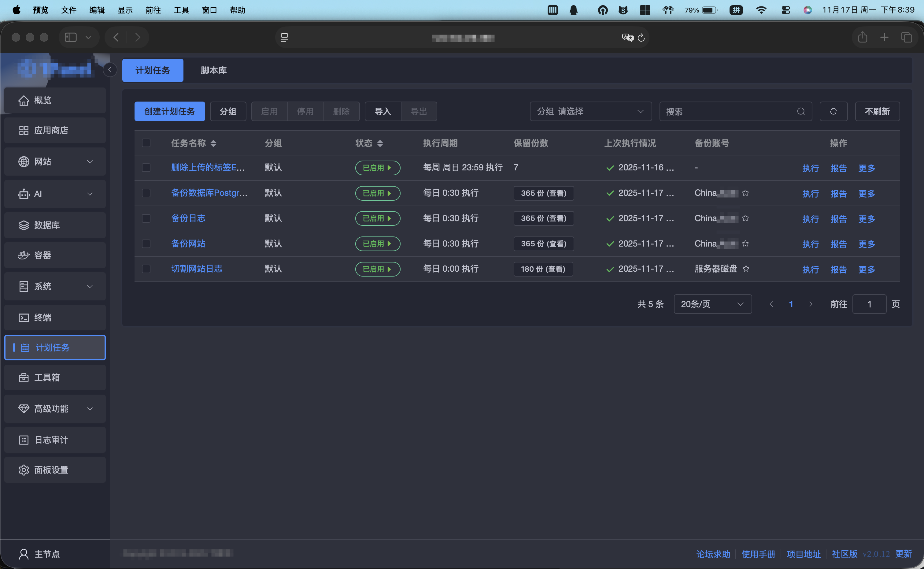Check the box for the 切割网站日志 row
924x569 pixels.
(x=146, y=269)
